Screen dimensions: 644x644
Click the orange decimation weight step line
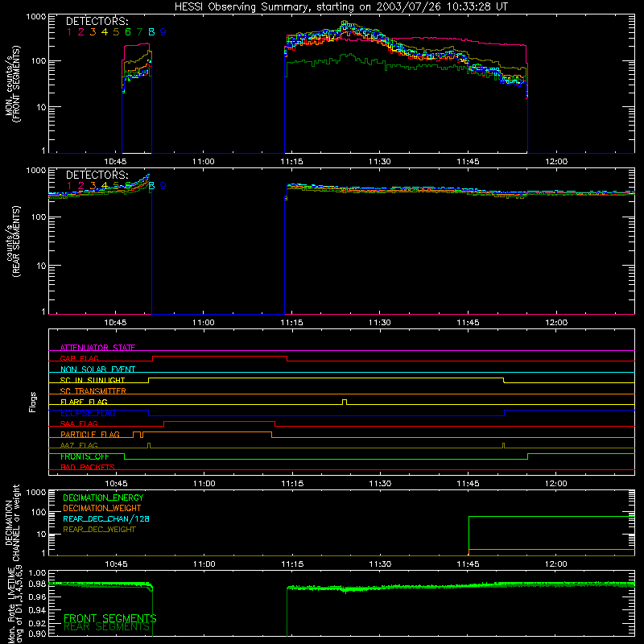pos(551,549)
